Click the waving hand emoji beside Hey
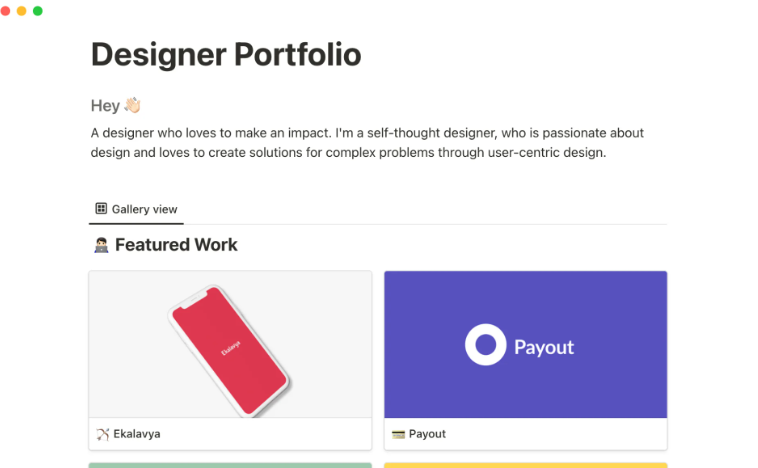 tap(135, 106)
